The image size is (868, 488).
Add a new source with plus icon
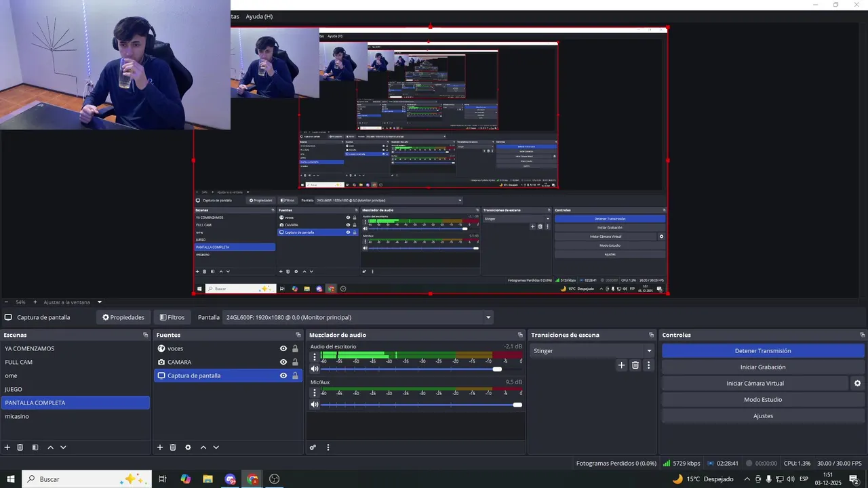tap(160, 447)
